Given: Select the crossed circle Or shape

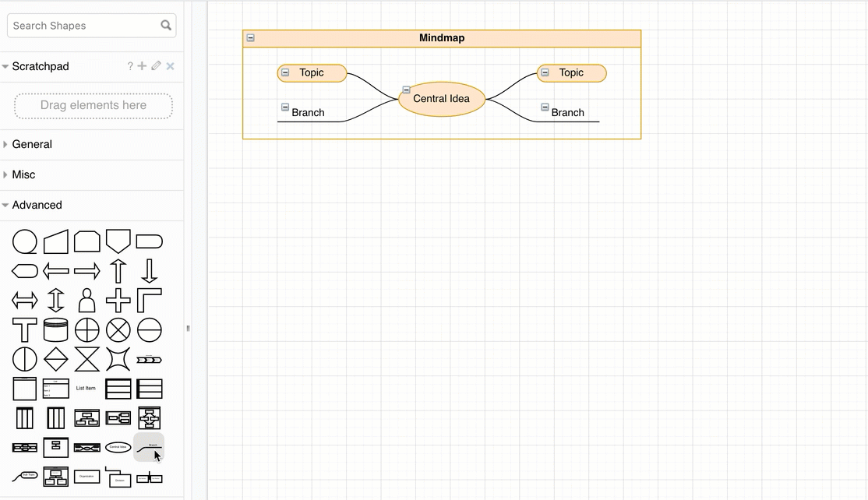Looking at the screenshot, I should click(118, 330).
